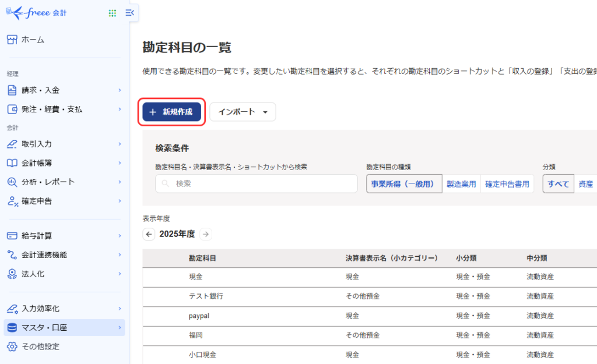Collapse the sidebar with the toggle icon
The width and height of the screenshot is (597, 364).
point(129,13)
